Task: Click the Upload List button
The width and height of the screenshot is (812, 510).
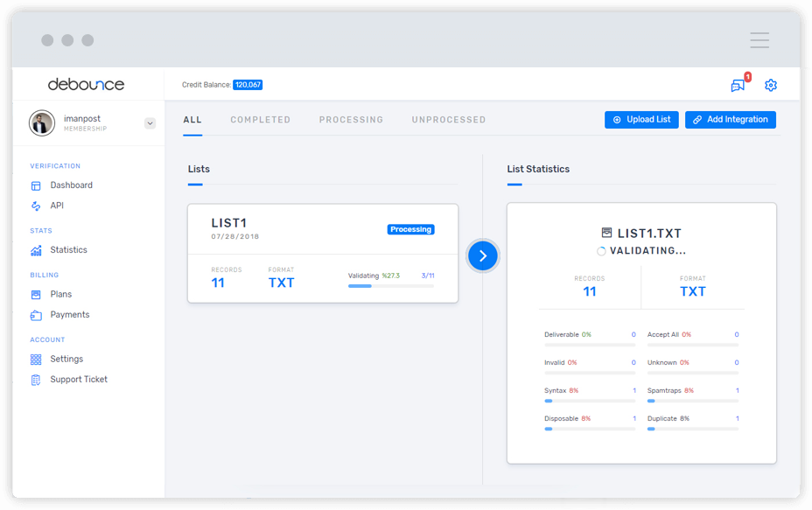Action: click(641, 119)
